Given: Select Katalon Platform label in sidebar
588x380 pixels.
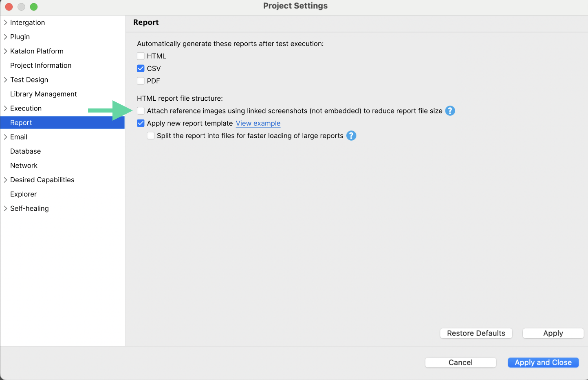Looking at the screenshot, I should click(37, 51).
